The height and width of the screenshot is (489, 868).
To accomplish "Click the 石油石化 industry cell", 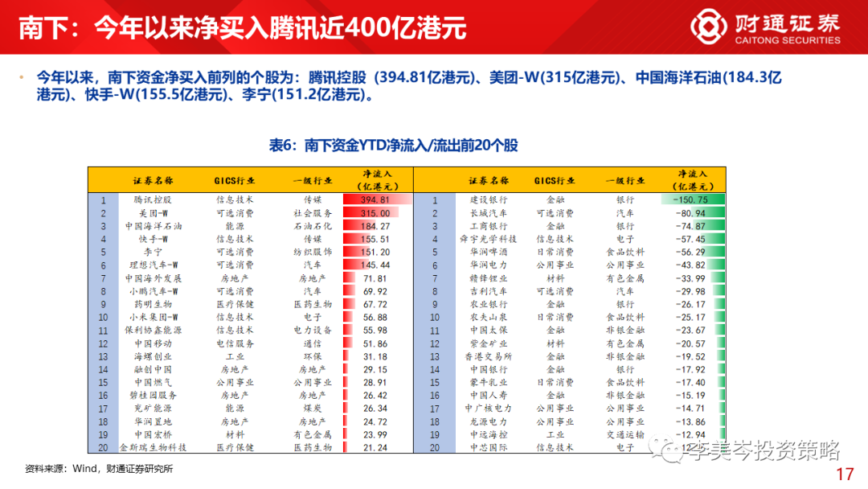I will tap(313, 226).
